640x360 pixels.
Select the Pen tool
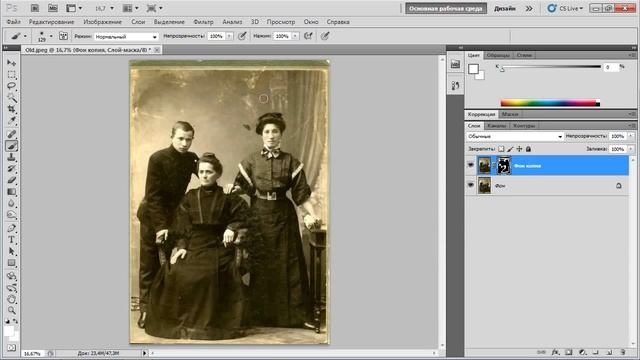pyautogui.click(x=11, y=228)
